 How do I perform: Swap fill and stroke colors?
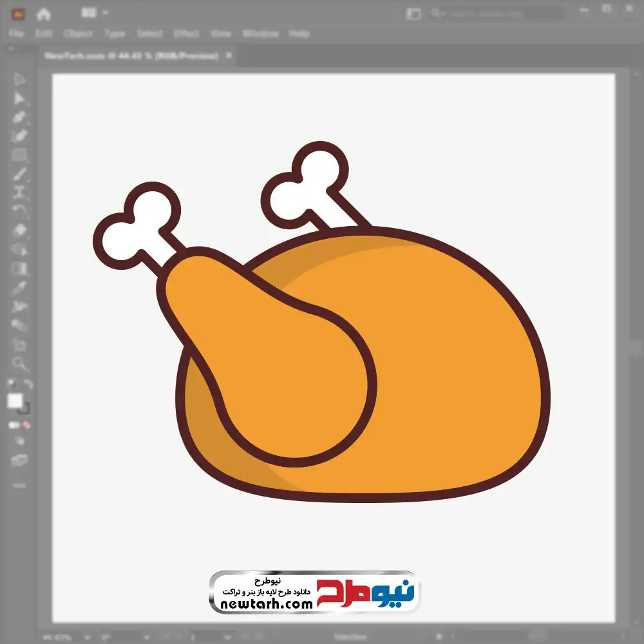pyautogui.click(x=28, y=384)
